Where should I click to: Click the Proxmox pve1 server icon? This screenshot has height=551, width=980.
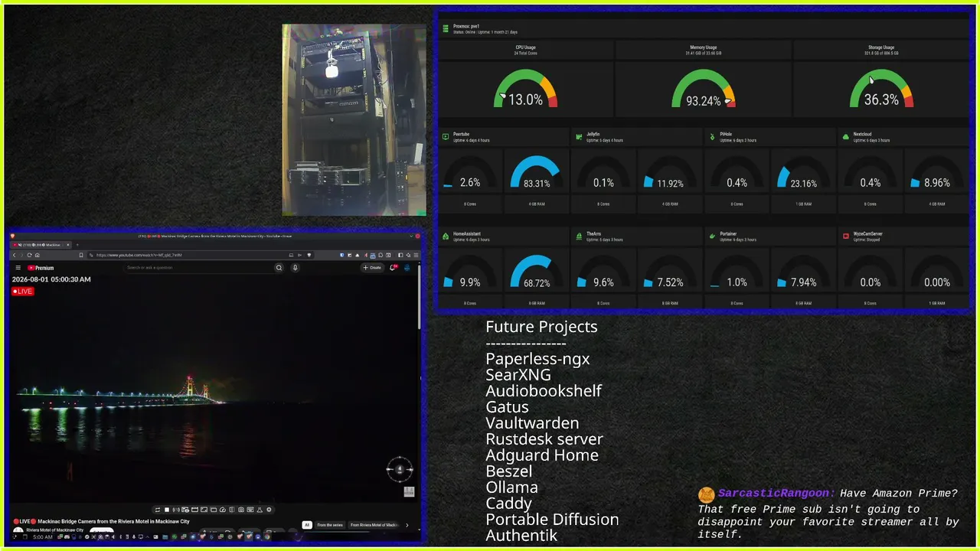446,29
